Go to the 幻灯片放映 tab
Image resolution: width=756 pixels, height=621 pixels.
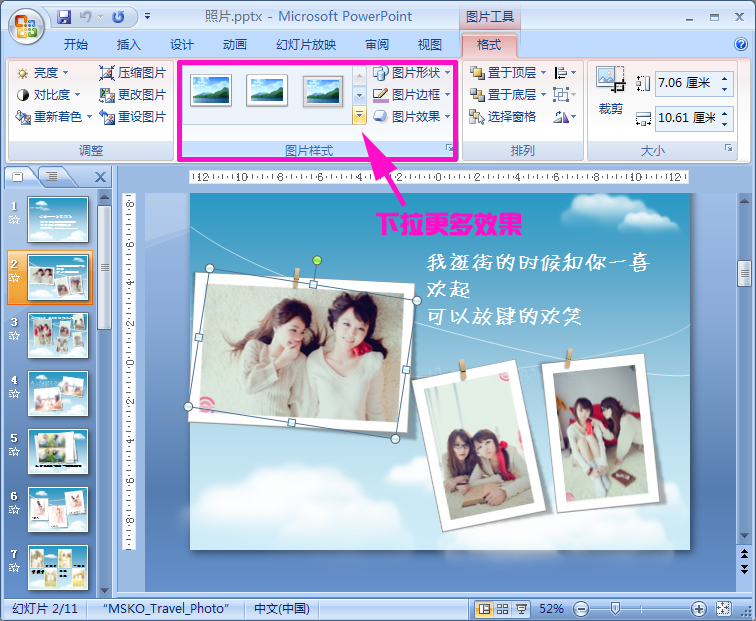[306, 45]
